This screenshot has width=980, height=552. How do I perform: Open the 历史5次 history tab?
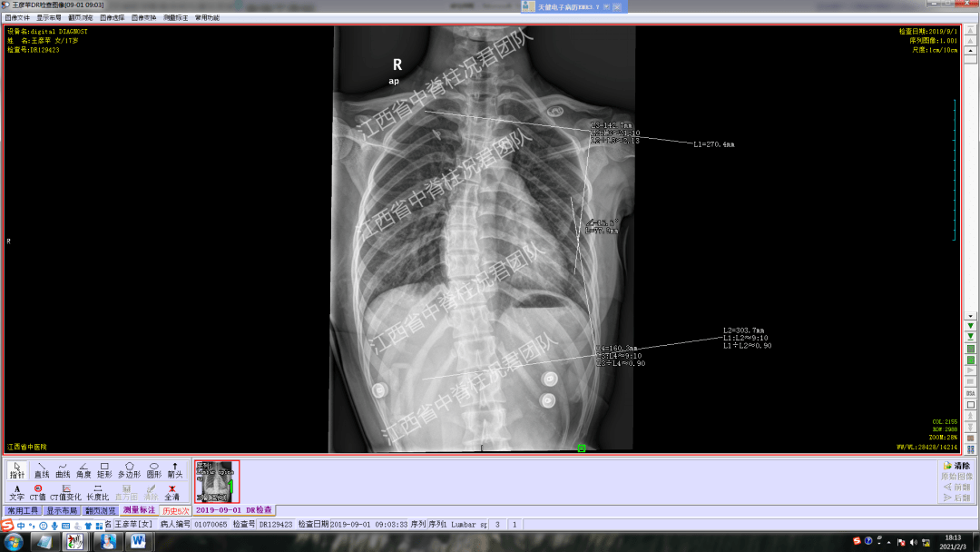click(175, 511)
